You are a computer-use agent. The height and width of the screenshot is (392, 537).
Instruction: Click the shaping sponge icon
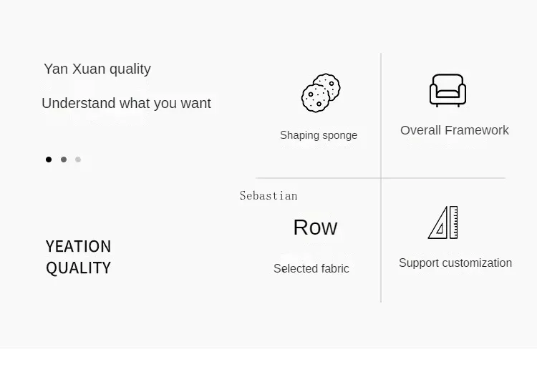(x=320, y=92)
